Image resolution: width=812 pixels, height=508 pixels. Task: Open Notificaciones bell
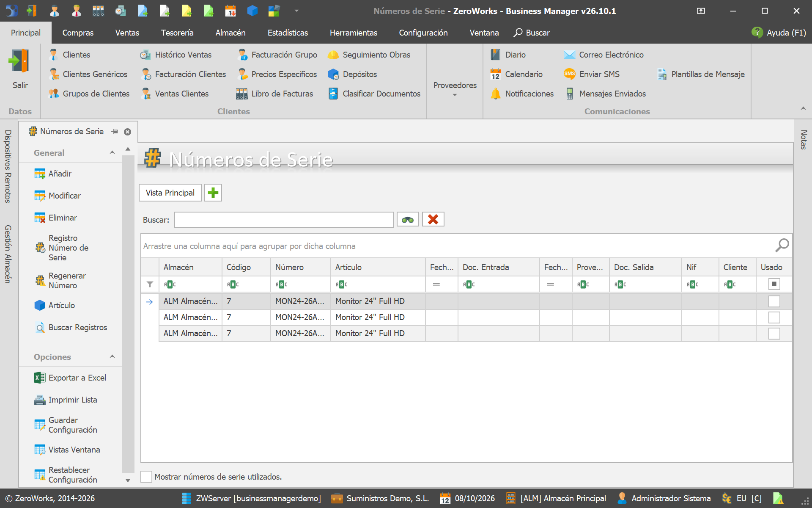pos(522,94)
